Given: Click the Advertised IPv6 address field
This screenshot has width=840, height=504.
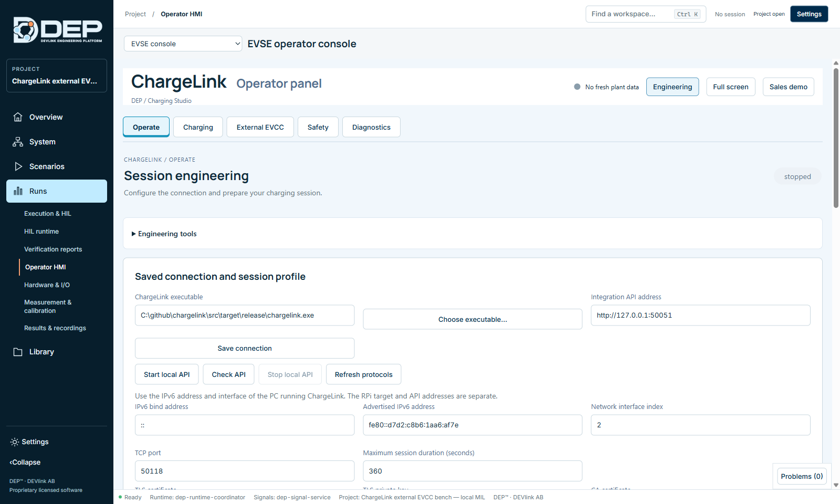Looking at the screenshot, I should (x=472, y=425).
